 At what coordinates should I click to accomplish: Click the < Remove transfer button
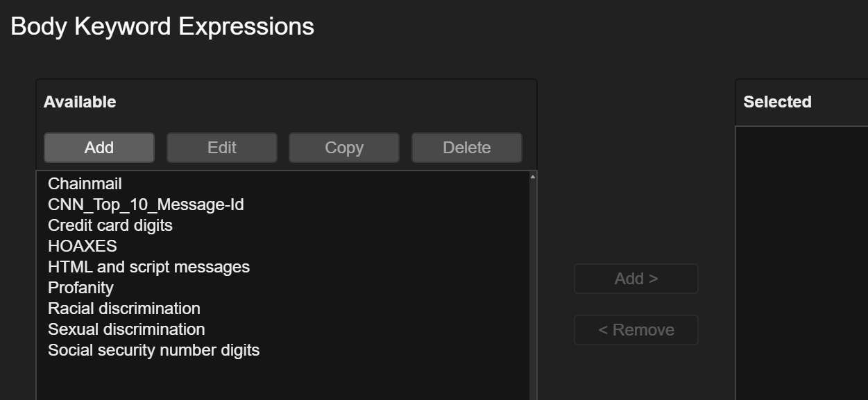[636, 330]
